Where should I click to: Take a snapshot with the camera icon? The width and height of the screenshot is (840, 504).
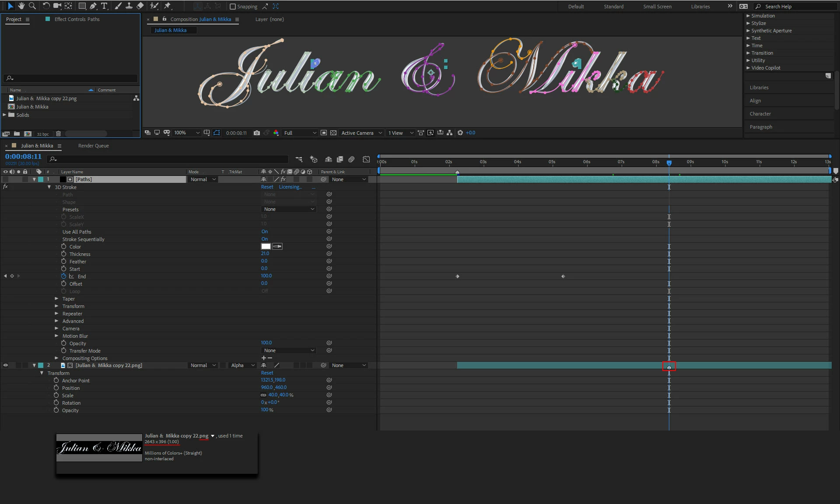pos(257,133)
